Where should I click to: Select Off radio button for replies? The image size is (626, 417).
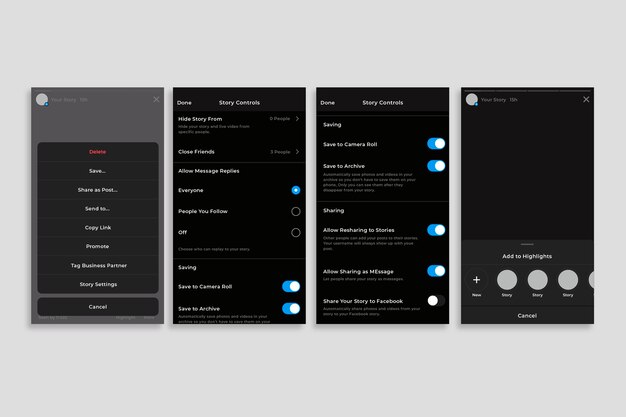tap(295, 232)
